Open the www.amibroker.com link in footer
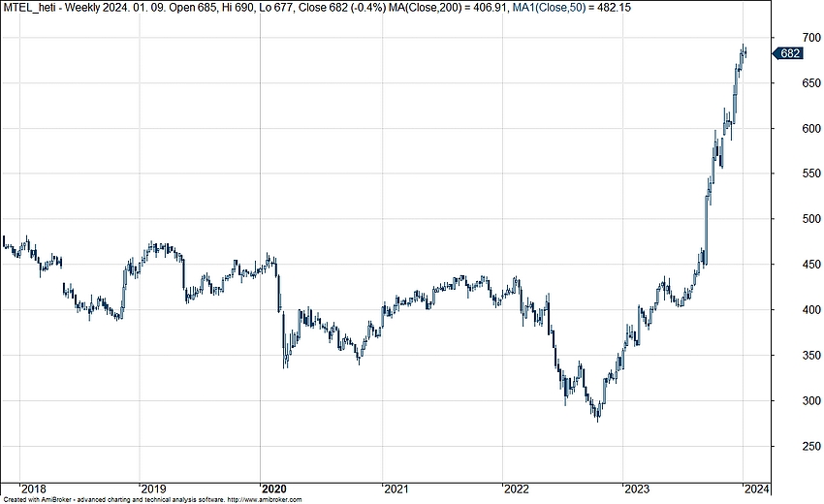This screenshot has width=824, height=504. [x=265, y=500]
